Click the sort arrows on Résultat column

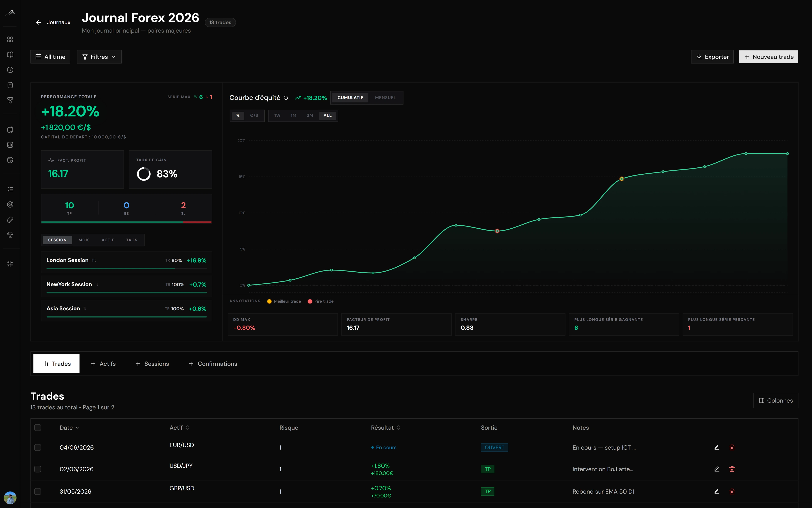coord(398,428)
